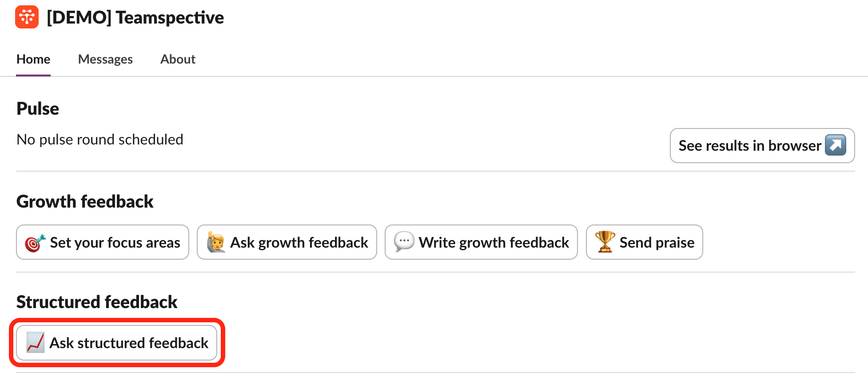Click the trophy icon on Send praise
Viewport: 868px width, 385px height.
(604, 242)
